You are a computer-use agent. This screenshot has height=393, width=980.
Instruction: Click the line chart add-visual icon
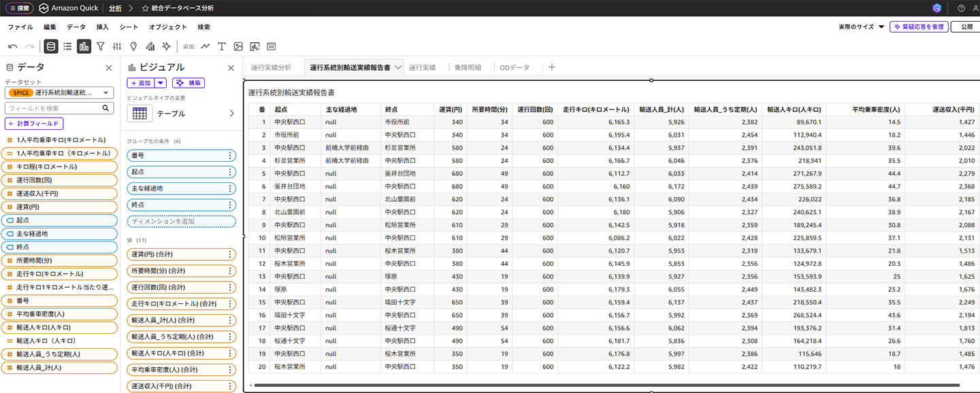(x=206, y=46)
